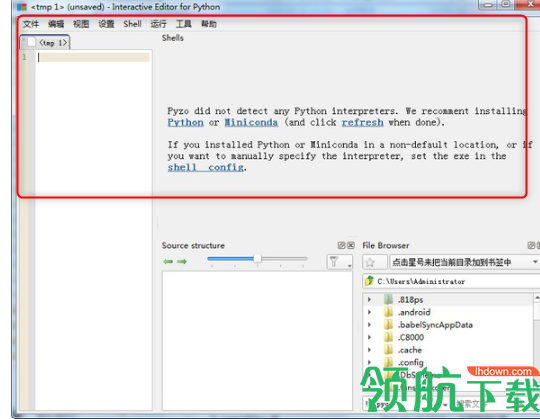Expand the .818ps folder

point(370,300)
